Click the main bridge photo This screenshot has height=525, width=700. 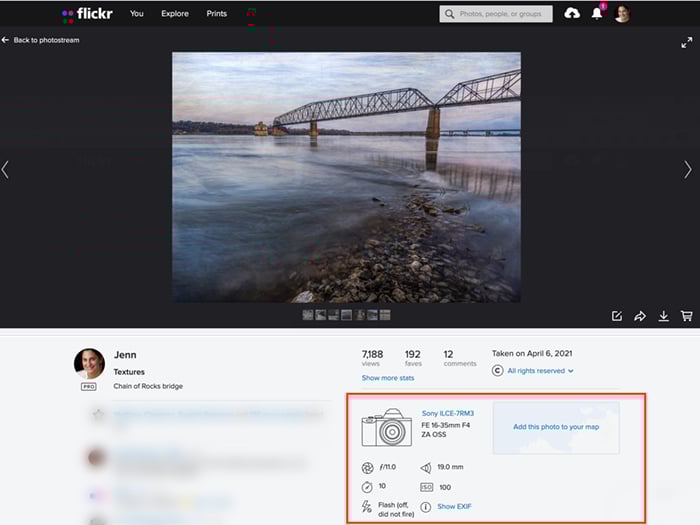(x=346, y=177)
